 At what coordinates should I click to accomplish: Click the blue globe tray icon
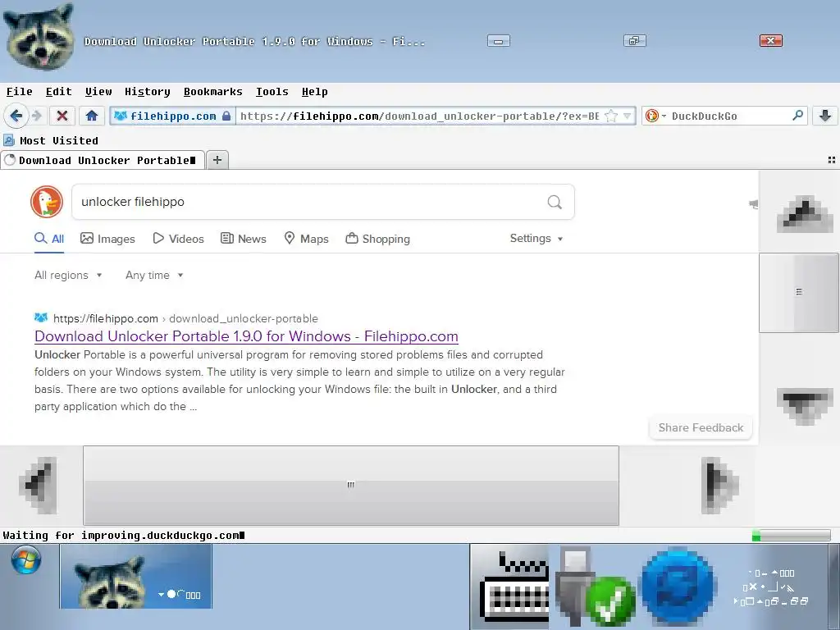coord(678,586)
